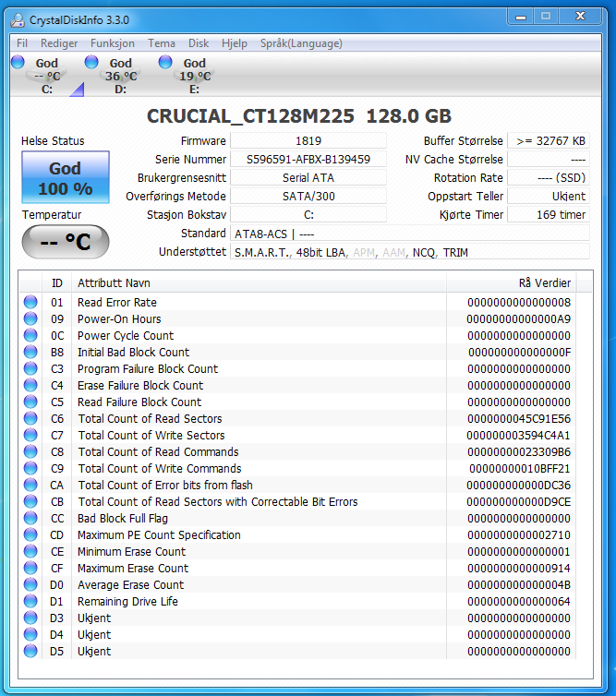Select raw value 0000000045C91E56
This screenshot has width=616, height=696.
[x=519, y=418]
